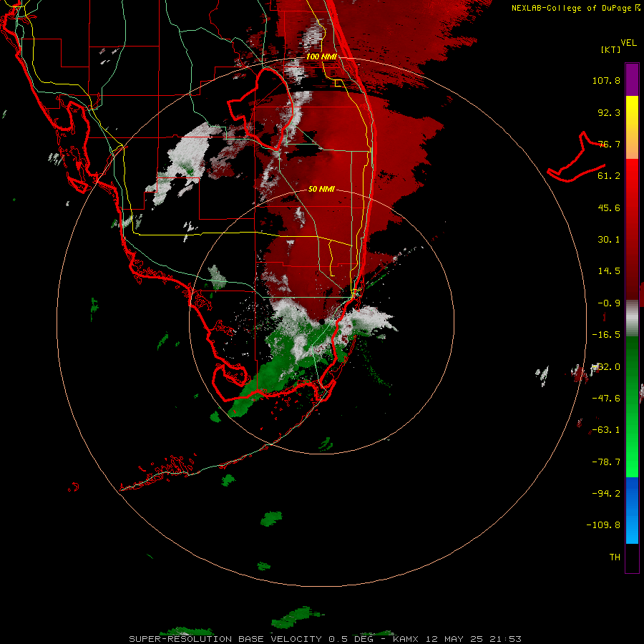Click the VEL label above the color scale
The width and height of the screenshot is (644, 644).
click(628, 43)
